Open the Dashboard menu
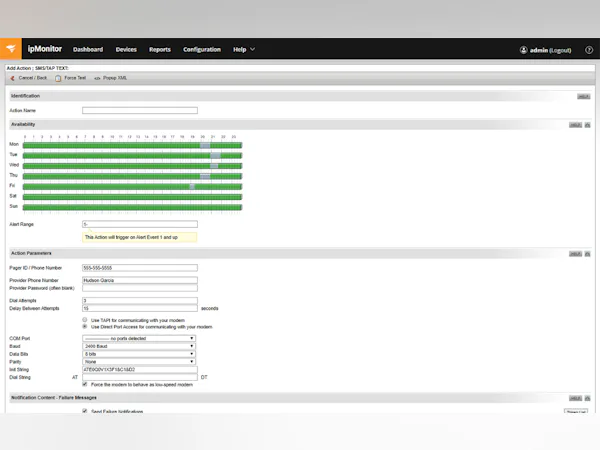The width and height of the screenshot is (600, 450). pos(88,49)
